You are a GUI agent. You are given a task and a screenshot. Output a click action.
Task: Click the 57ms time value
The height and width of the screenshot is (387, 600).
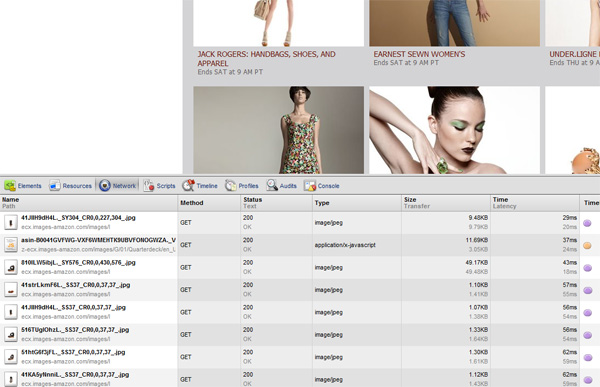click(570, 285)
